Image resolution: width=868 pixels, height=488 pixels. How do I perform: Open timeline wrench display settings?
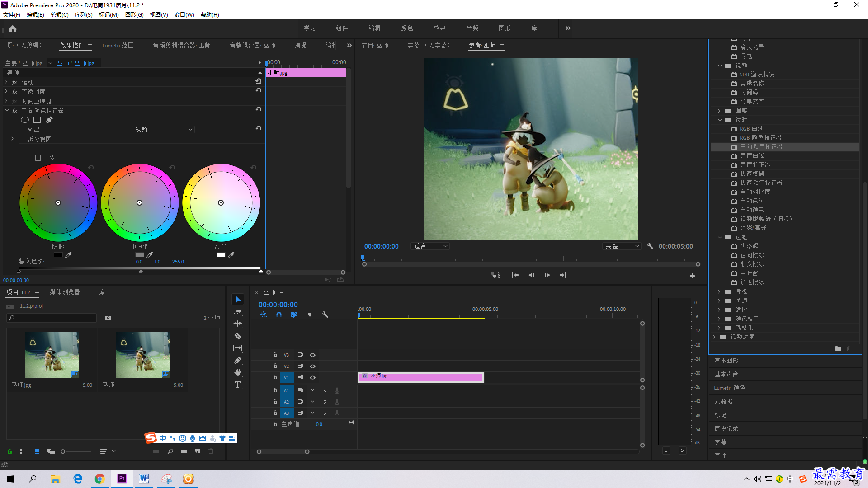325,314
